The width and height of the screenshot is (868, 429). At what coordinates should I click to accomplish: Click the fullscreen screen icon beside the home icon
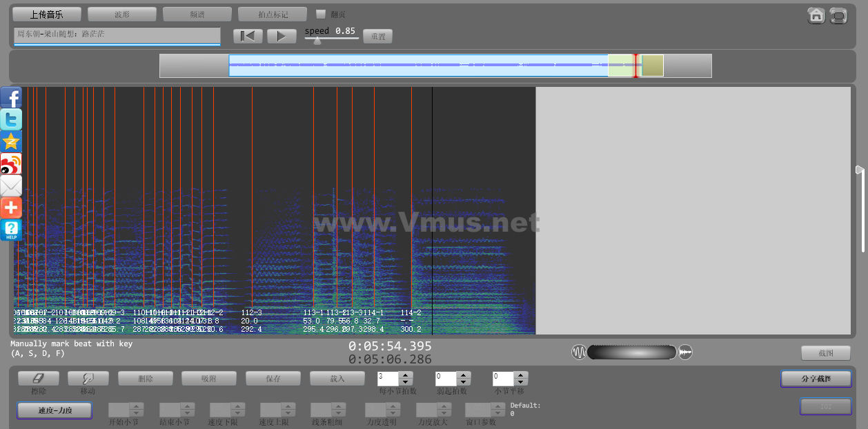[x=838, y=15]
